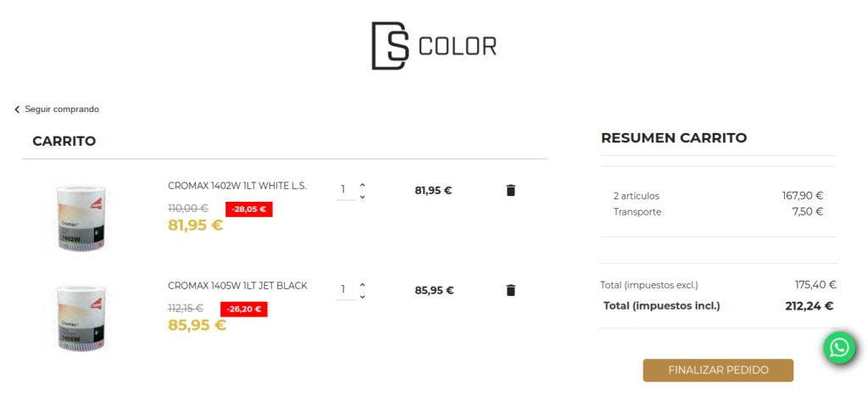868x408 pixels.
Task: Click the 1402W paint can thumbnail
Action: tap(80, 218)
